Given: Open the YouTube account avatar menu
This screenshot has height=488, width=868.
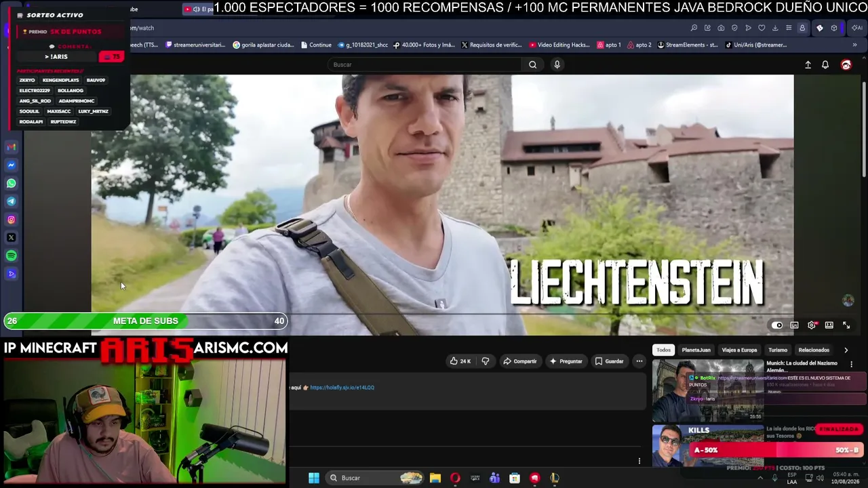Looking at the screenshot, I should pos(846,64).
